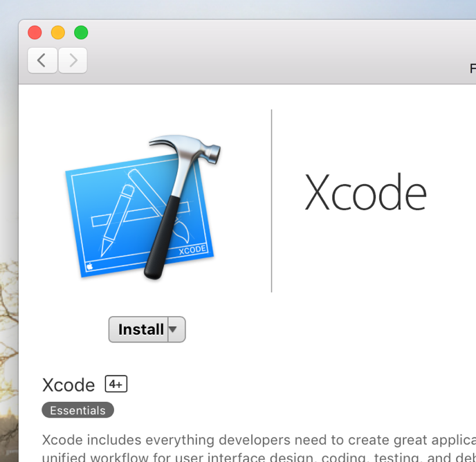This screenshot has width=476, height=462.
Task: Install Xcode with the Install button
Action: point(138,329)
